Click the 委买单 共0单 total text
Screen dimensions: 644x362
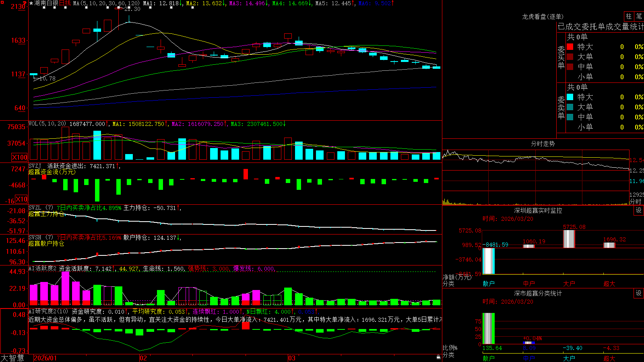click(x=577, y=37)
